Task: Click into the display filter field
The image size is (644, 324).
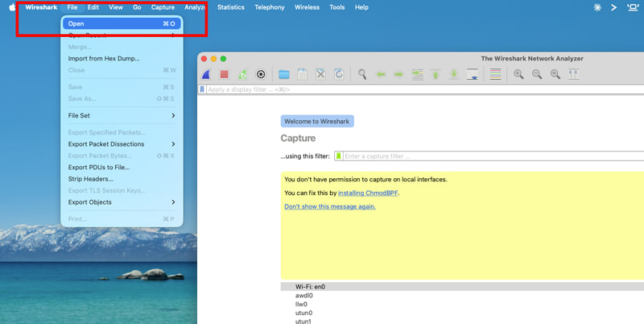Action: (421, 89)
